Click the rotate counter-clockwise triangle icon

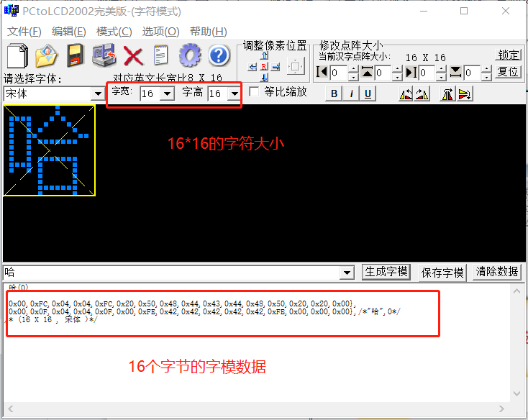406,93
